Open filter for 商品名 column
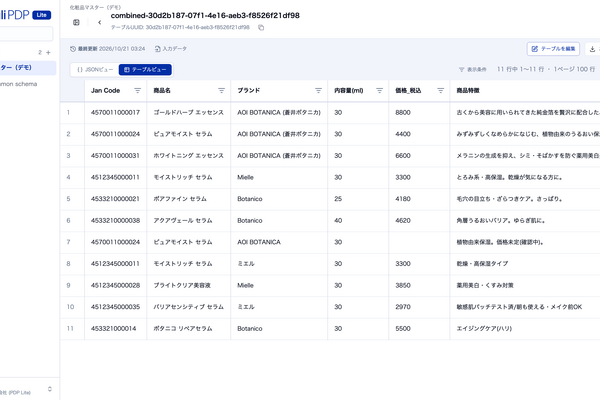 [221, 91]
